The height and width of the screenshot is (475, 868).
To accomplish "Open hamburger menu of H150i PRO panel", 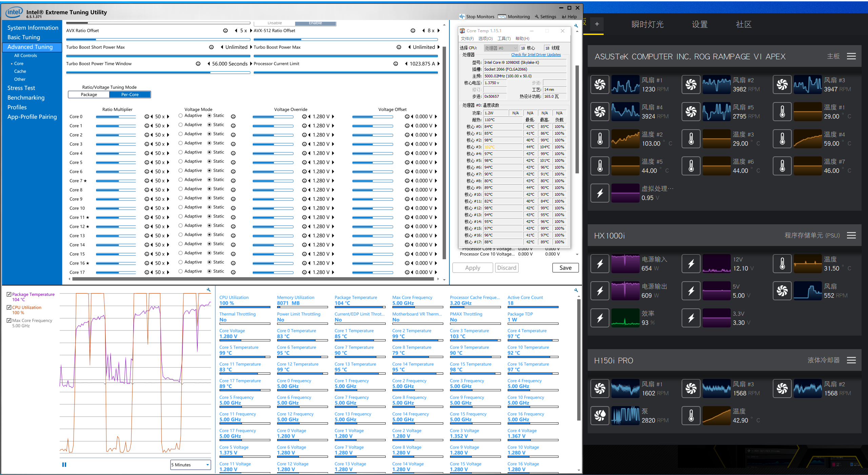I will pos(851,360).
